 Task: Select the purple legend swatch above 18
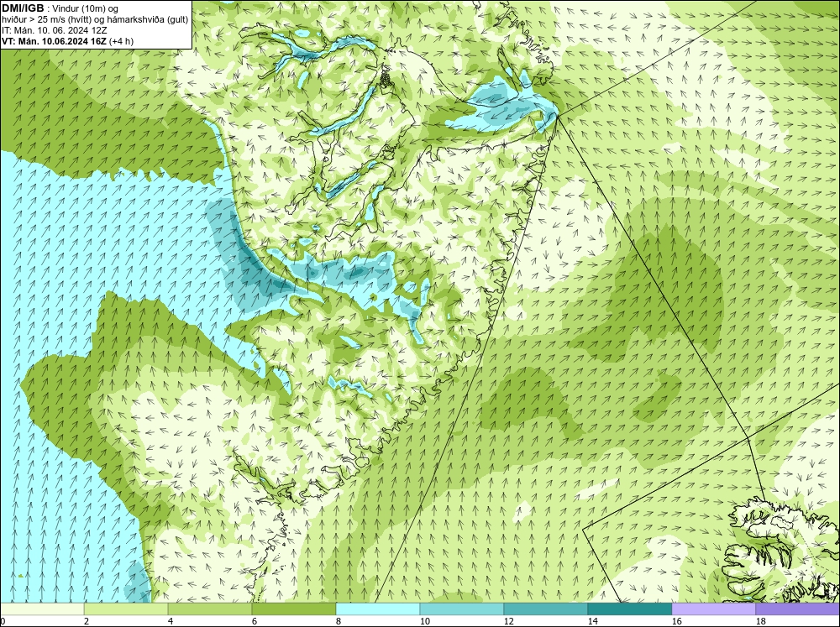point(798,609)
